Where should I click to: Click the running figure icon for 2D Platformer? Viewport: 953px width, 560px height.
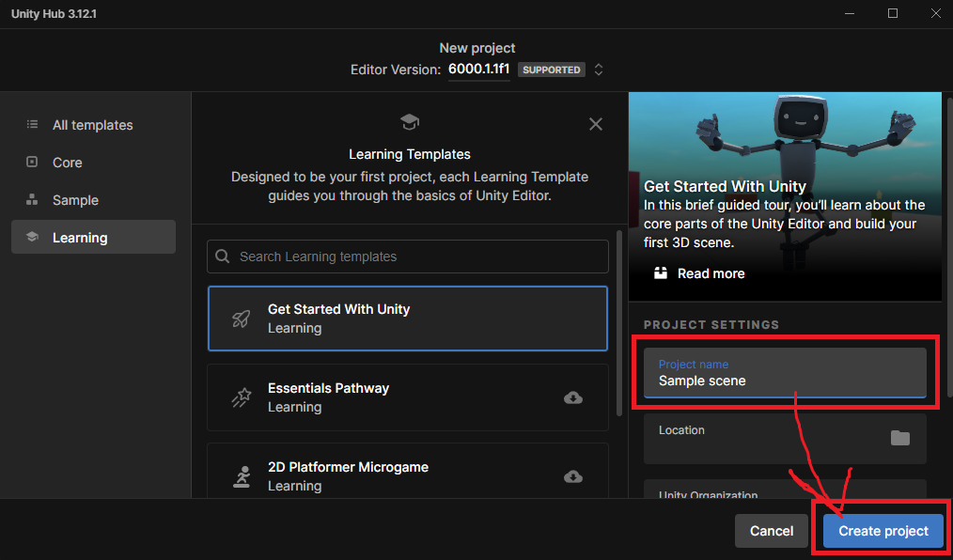(242, 476)
